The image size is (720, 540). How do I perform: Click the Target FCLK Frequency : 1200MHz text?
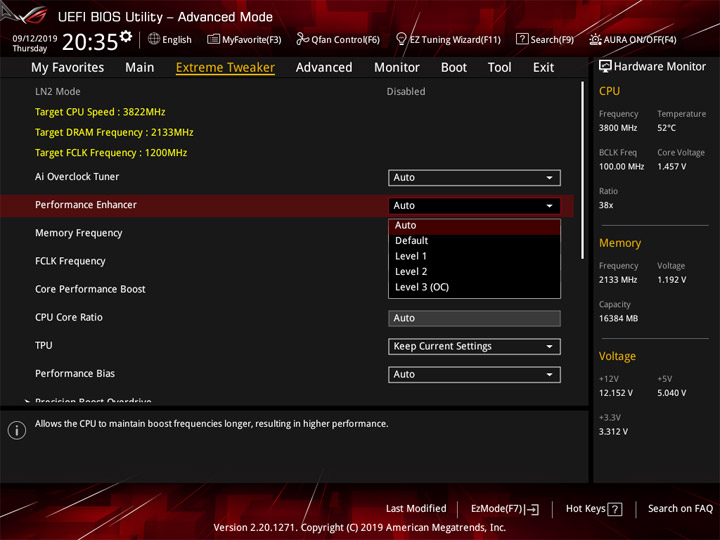(x=111, y=153)
